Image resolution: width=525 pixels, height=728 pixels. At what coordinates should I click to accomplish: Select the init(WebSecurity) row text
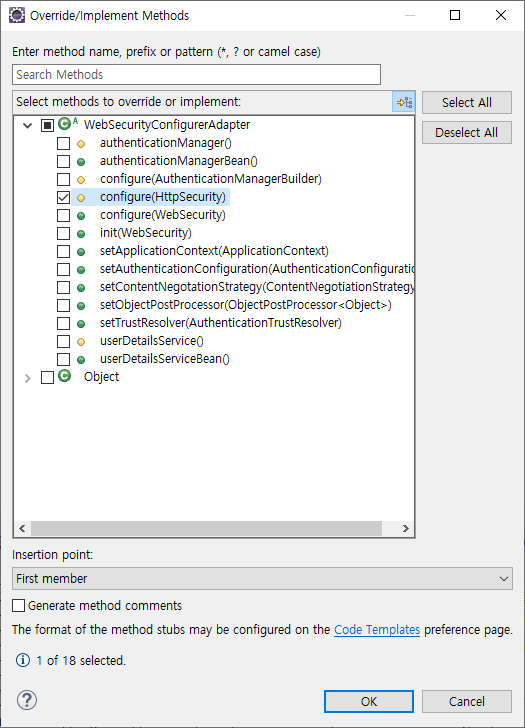click(x=146, y=233)
